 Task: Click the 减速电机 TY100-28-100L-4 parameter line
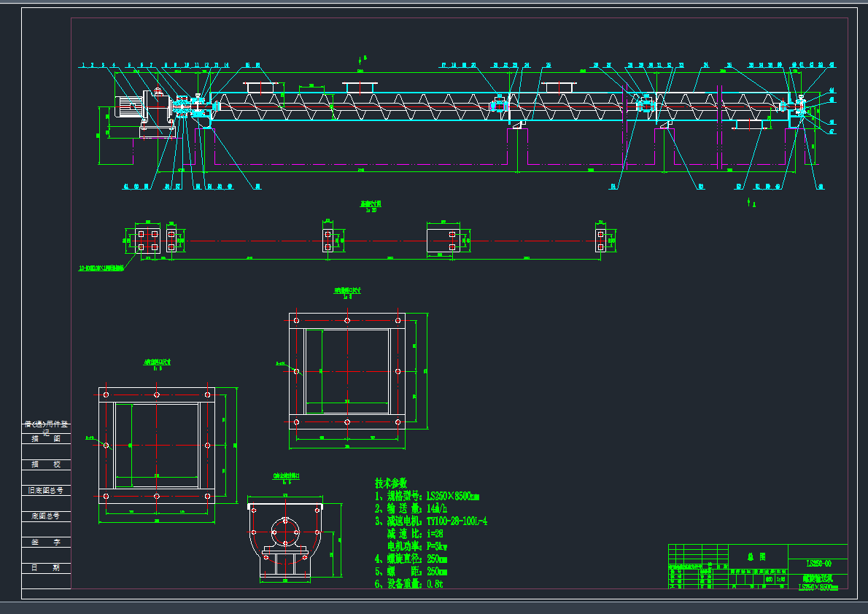pyautogui.click(x=430, y=521)
